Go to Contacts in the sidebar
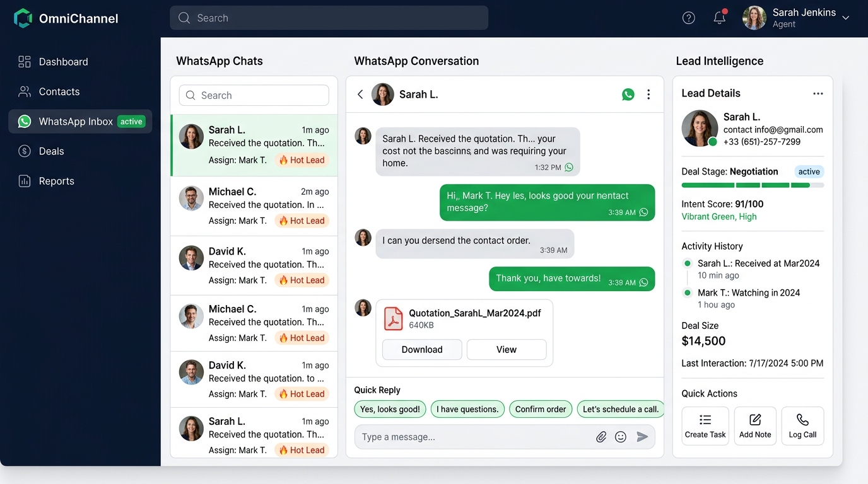This screenshot has height=484, width=868. tap(80, 91)
